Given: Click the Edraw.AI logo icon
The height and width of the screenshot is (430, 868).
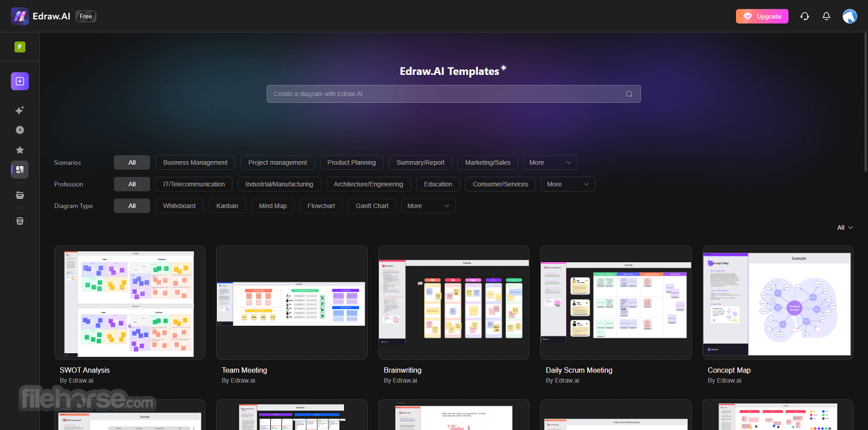Looking at the screenshot, I should click(20, 16).
